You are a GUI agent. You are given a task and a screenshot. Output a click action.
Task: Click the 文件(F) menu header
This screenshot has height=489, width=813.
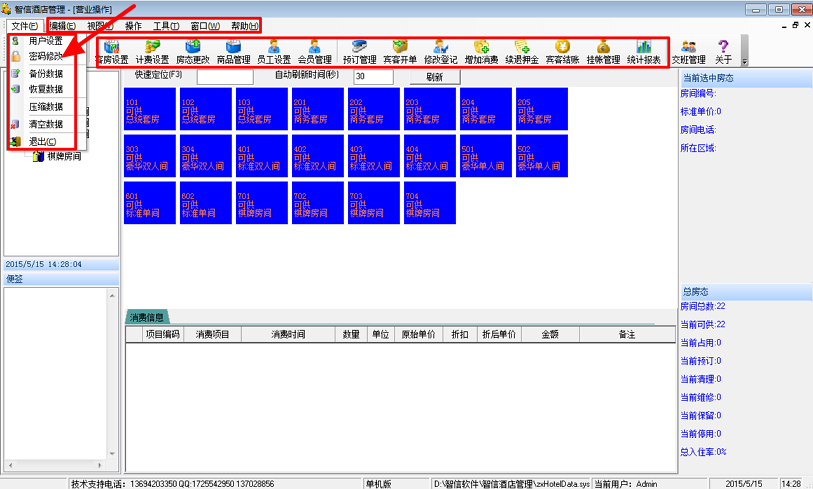coord(25,26)
